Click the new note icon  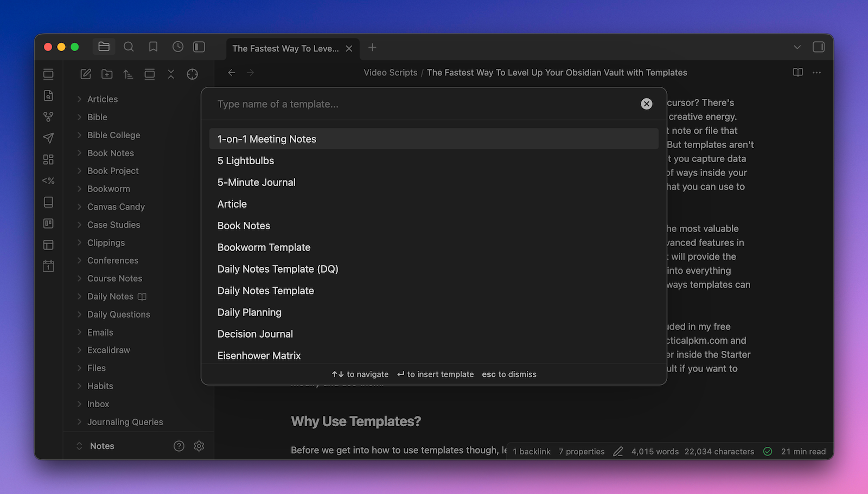click(86, 74)
